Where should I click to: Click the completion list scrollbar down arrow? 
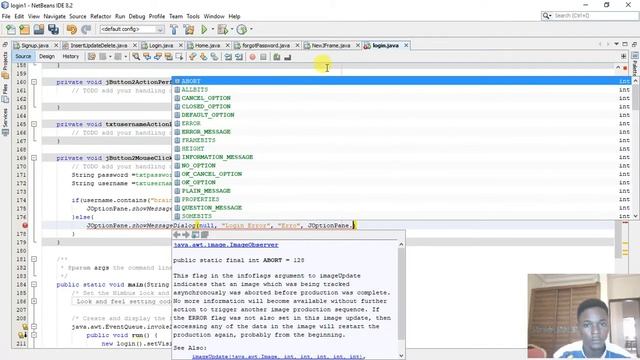click(636, 216)
